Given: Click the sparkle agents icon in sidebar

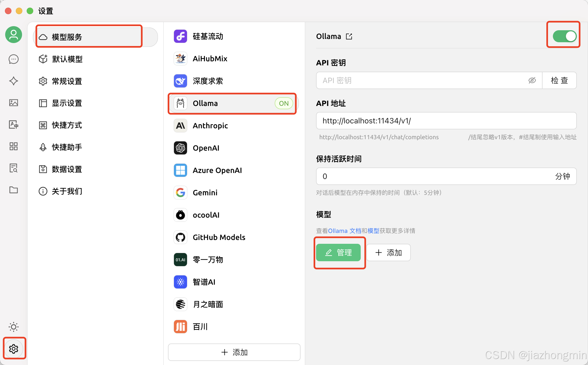Looking at the screenshot, I should point(13,81).
